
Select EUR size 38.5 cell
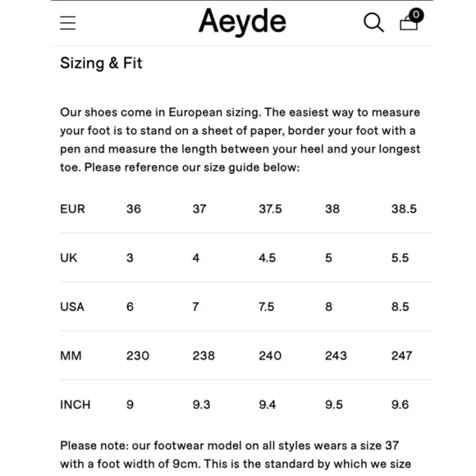coord(404,208)
